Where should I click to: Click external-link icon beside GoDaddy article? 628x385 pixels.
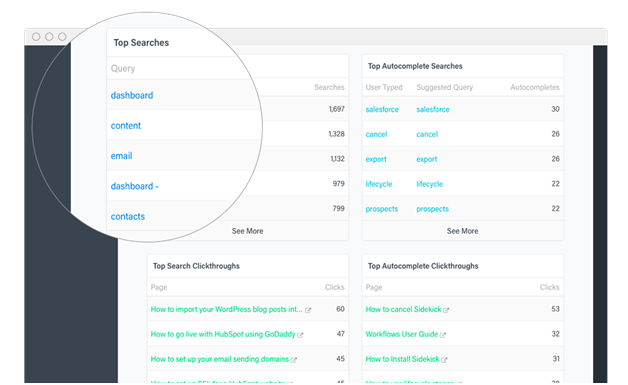[300, 335]
